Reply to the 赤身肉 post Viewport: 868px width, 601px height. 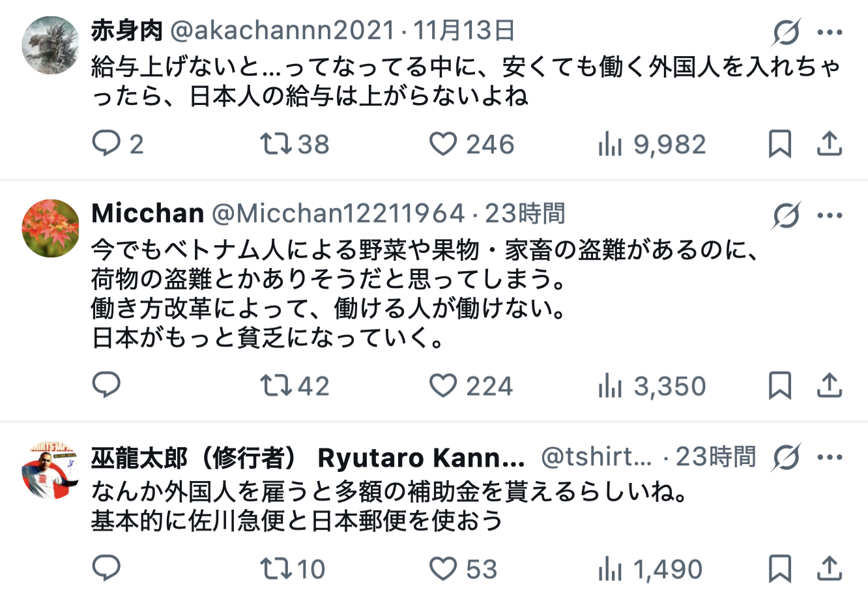(x=106, y=144)
